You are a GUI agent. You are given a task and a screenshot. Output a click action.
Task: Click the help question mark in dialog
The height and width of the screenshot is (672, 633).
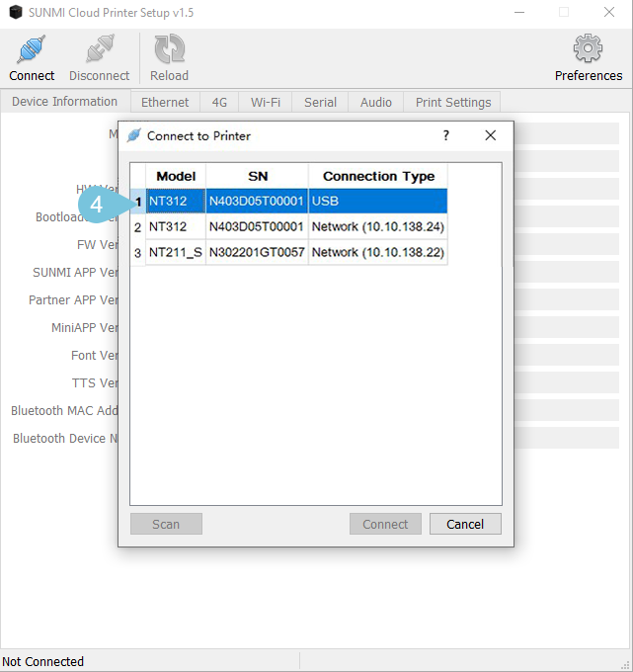tap(445, 135)
